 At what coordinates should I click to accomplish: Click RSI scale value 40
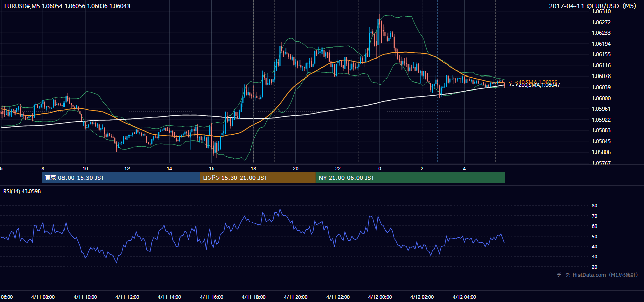point(594,246)
